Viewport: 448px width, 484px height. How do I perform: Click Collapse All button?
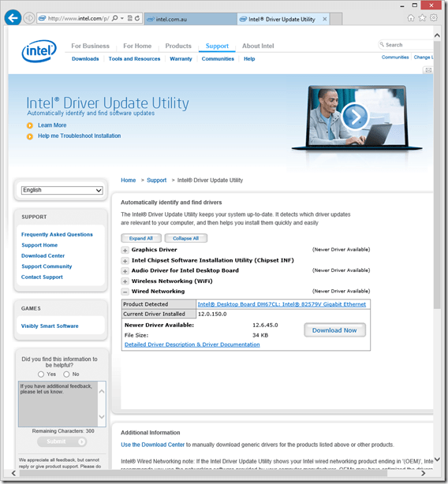[186, 238]
